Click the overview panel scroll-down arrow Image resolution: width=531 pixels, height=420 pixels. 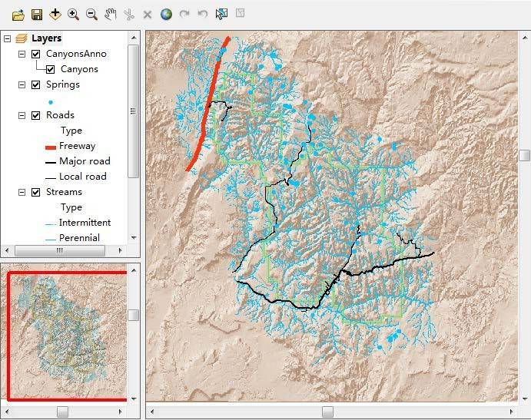(134, 399)
